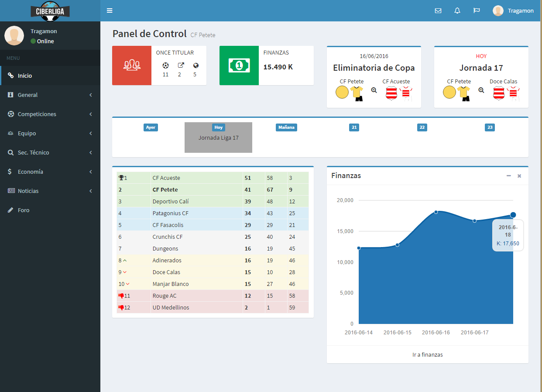Click the red Once Titular team icon
This screenshot has width=542, height=392.
[x=132, y=65]
